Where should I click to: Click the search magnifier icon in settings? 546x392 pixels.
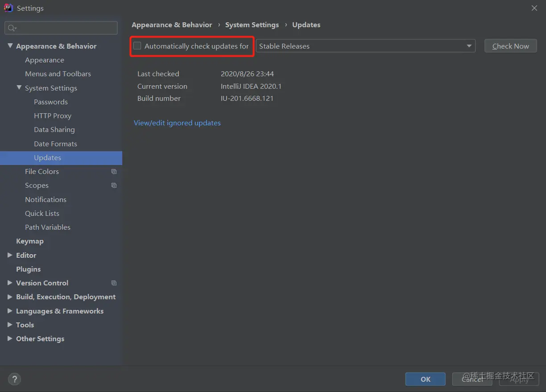[x=12, y=28]
